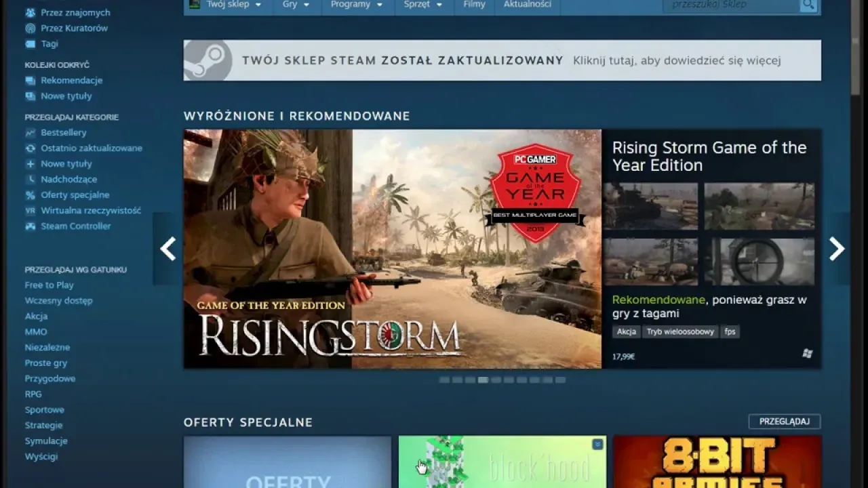The height and width of the screenshot is (488, 868).
Task: Expand the Programy dropdown menu
Action: (x=357, y=5)
